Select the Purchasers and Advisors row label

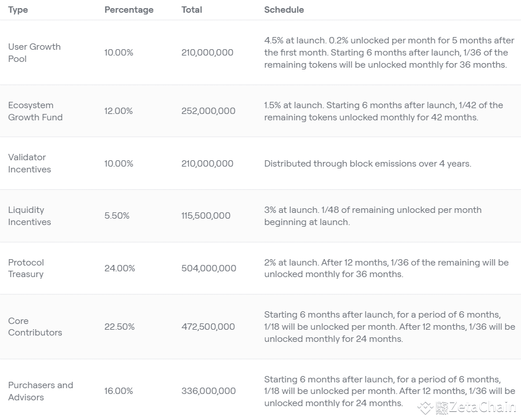(41, 391)
